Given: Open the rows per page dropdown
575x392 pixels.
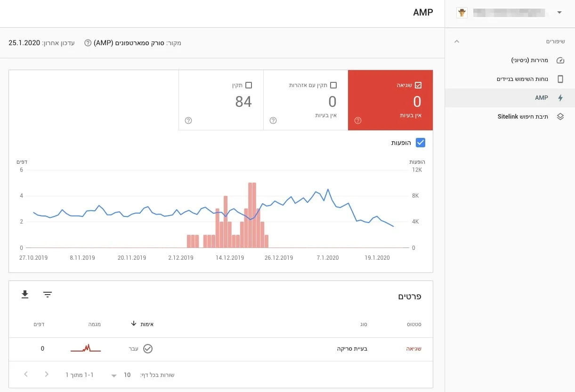Looking at the screenshot, I should click(114, 376).
